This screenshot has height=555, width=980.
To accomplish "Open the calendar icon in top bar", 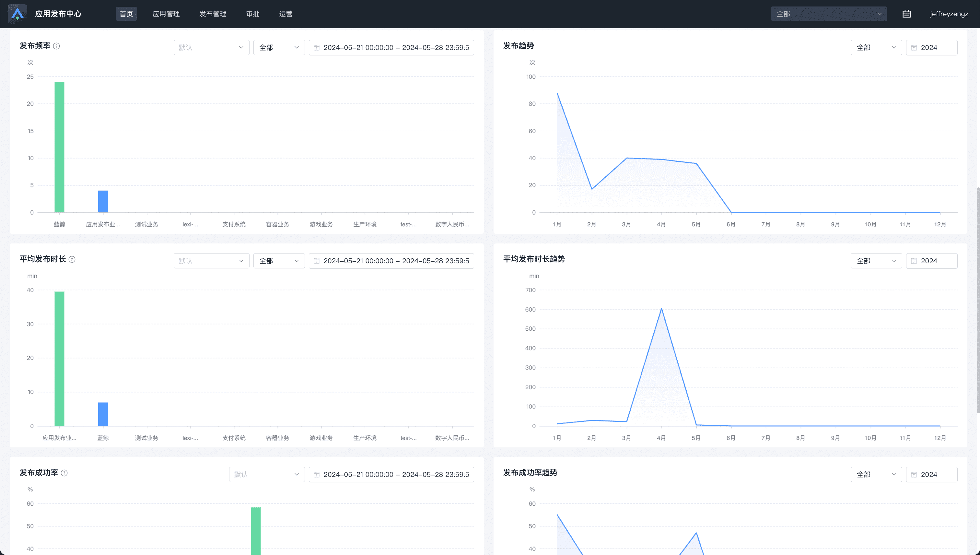I will [906, 14].
